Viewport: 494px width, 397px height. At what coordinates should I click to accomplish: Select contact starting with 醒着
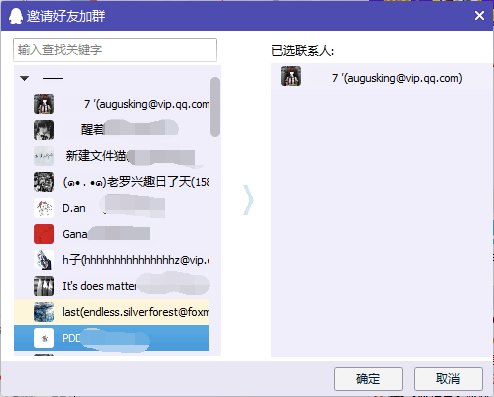(x=111, y=130)
